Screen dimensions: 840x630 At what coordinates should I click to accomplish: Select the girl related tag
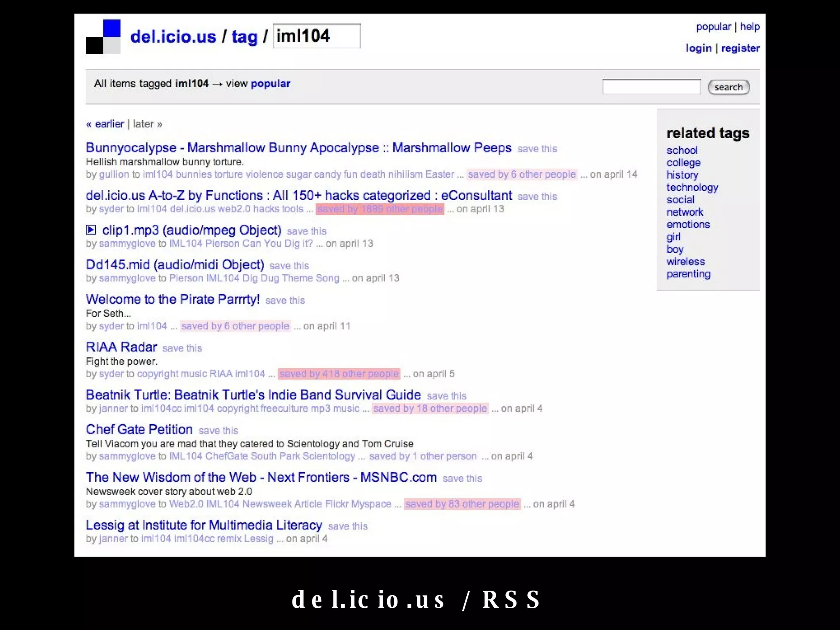click(x=673, y=237)
